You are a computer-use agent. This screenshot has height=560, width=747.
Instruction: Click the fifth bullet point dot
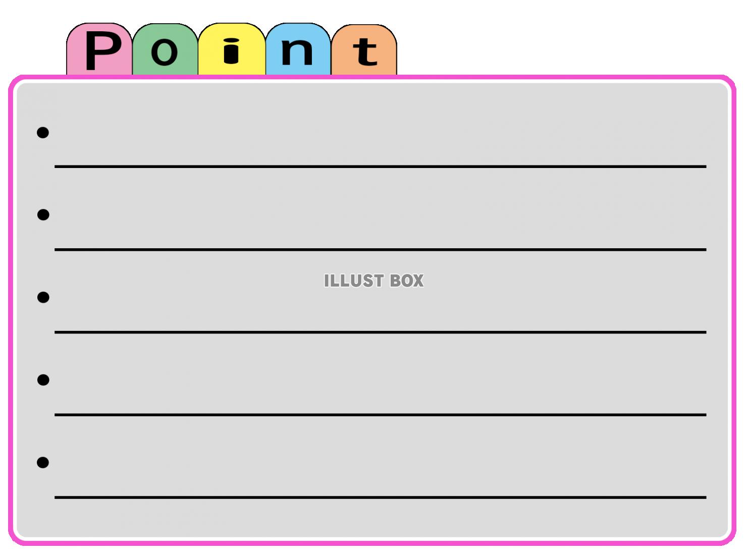click(43, 462)
